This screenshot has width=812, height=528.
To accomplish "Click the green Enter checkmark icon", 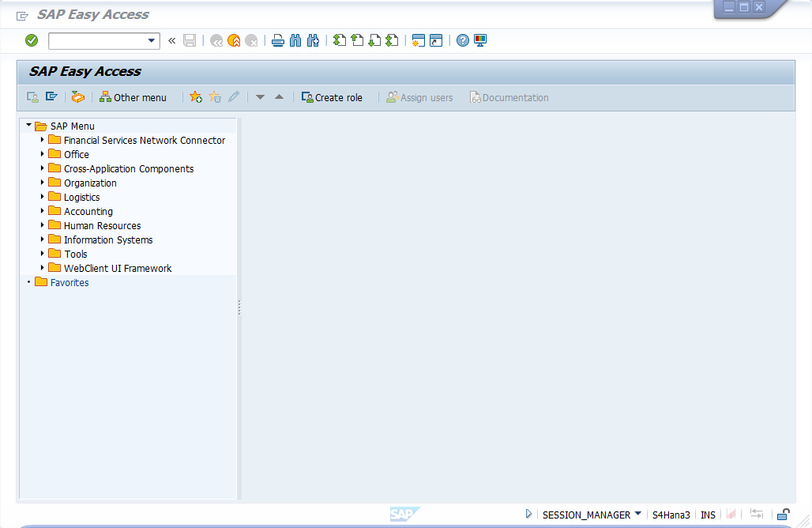I will (32, 40).
